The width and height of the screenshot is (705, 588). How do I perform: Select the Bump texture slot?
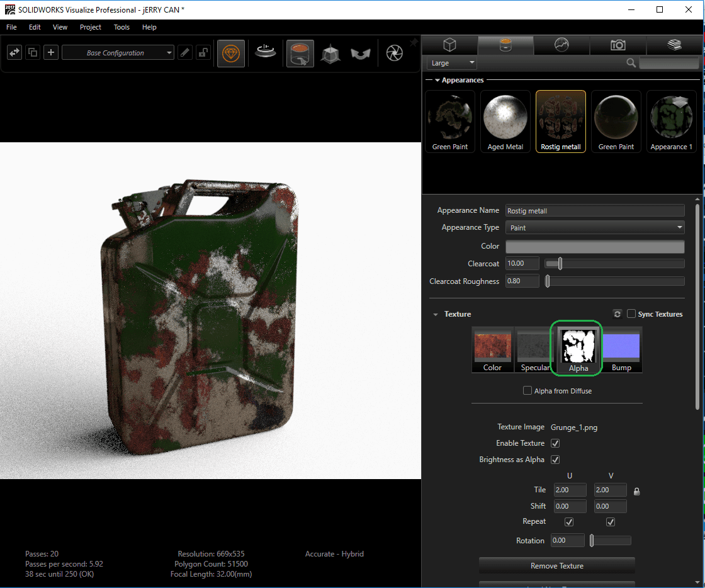[x=621, y=351]
